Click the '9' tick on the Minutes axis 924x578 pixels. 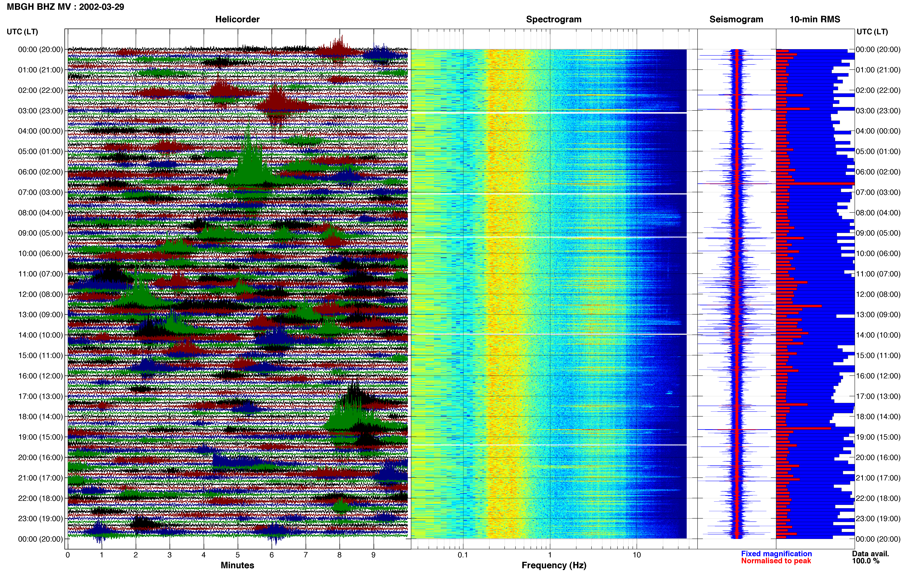(373, 555)
